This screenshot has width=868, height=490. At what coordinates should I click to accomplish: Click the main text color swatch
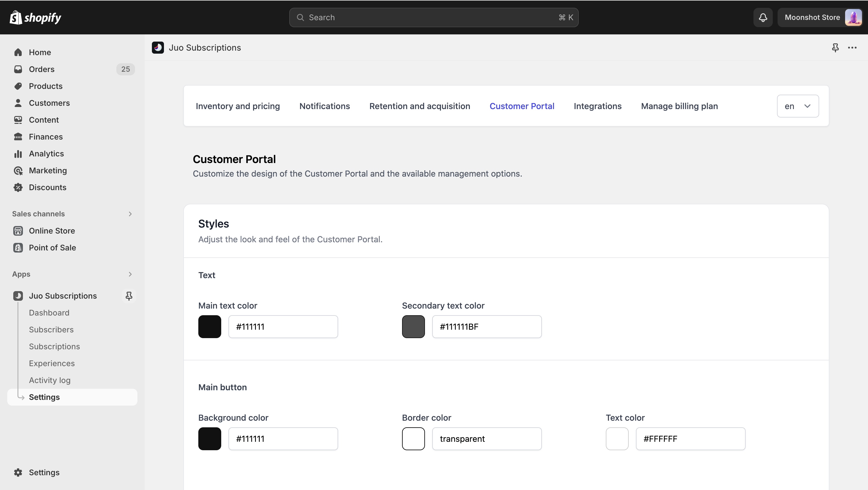click(210, 327)
